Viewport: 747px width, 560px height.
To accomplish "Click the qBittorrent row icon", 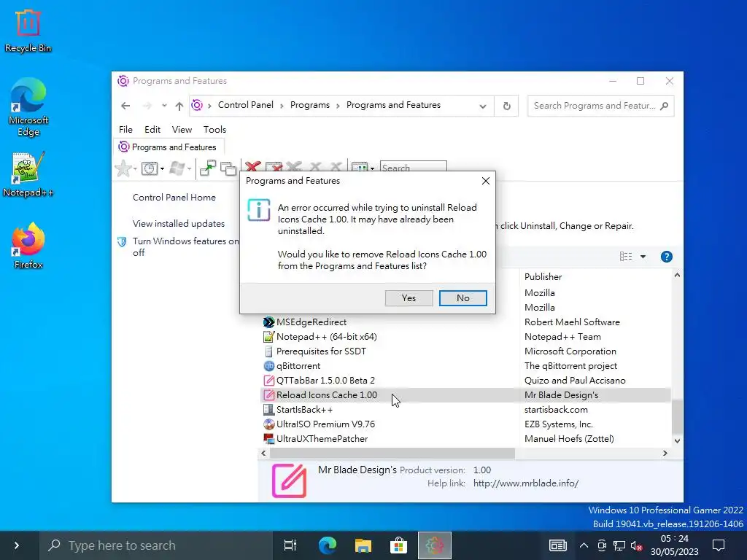I will coord(268,366).
